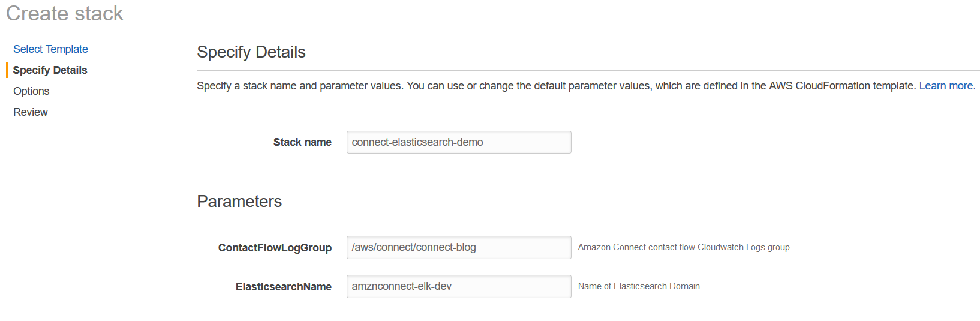This screenshot has height=321, width=980.
Task: Click the ElasticsearchName parameter label
Action: click(x=283, y=287)
